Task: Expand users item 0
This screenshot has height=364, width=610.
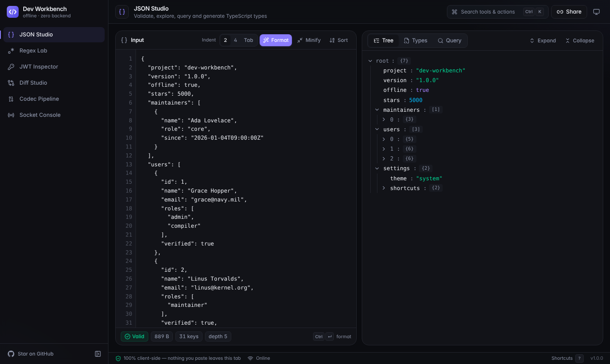Action: (x=384, y=139)
